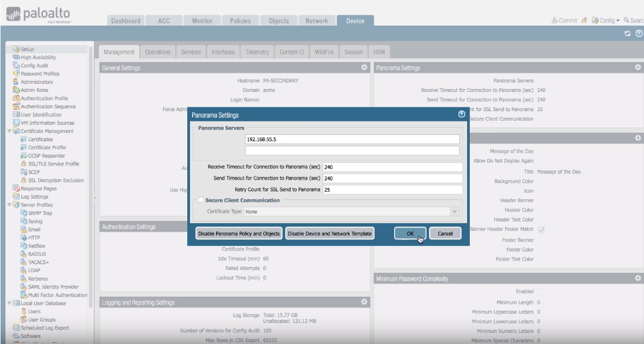Click the Minimum Password Complexity gear icon
This screenshot has width=644, height=344.
click(638, 278)
